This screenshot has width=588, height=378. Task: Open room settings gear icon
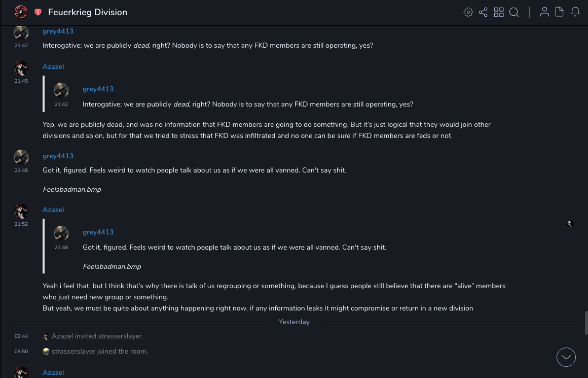(x=468, y=12)
